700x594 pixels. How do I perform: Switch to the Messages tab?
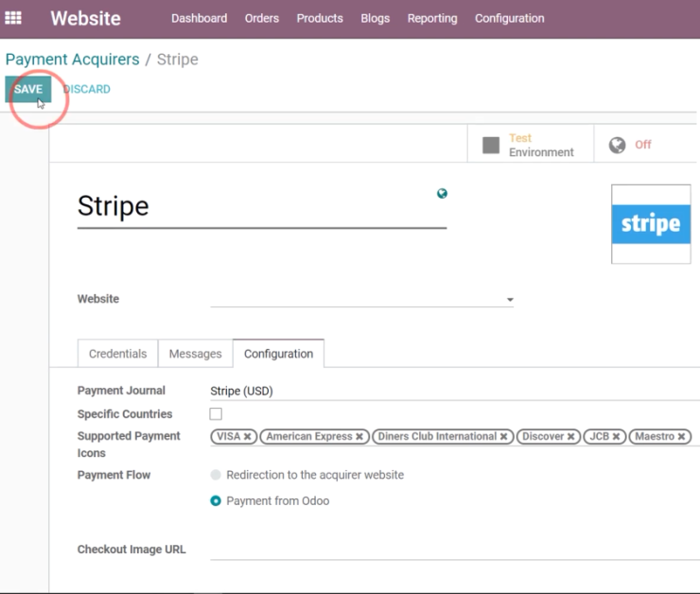(196, 354)
